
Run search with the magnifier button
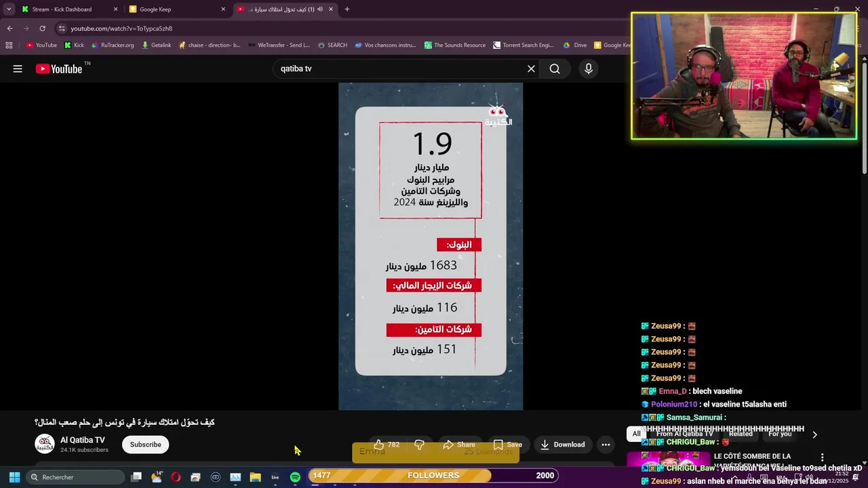[x=555, y=68]
